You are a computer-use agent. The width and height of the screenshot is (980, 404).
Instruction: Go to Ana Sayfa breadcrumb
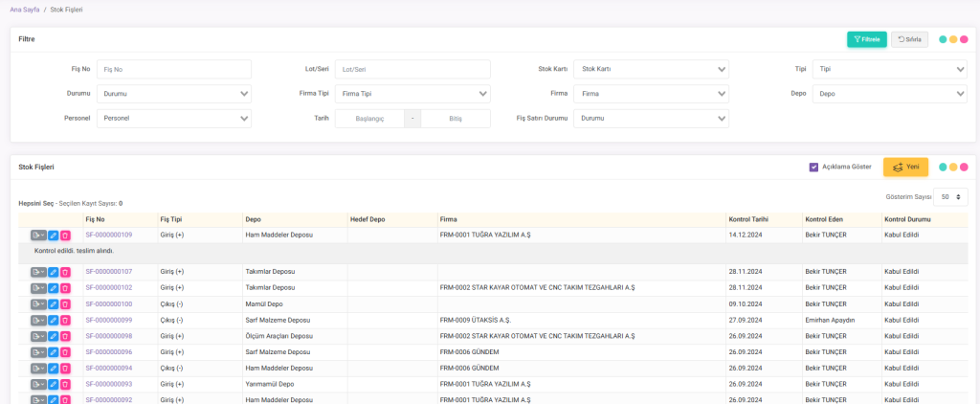pyautogui.click(x=23, y=9)
